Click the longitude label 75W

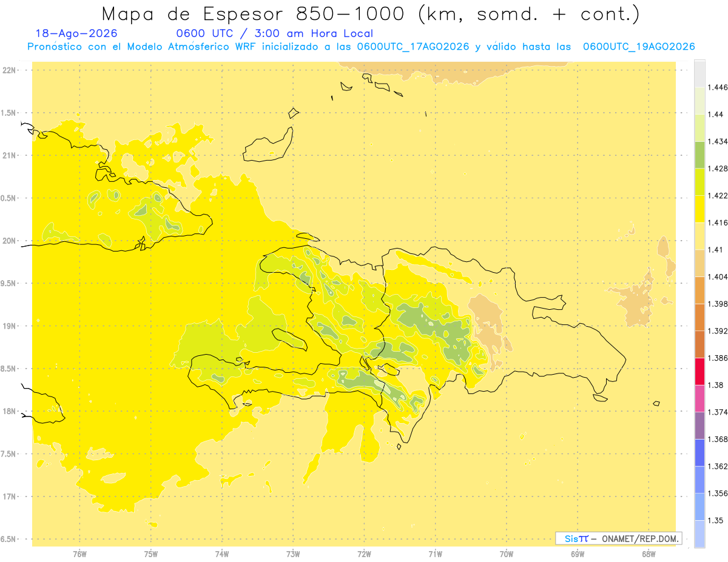pyautogui.click(x=151, y=554)
